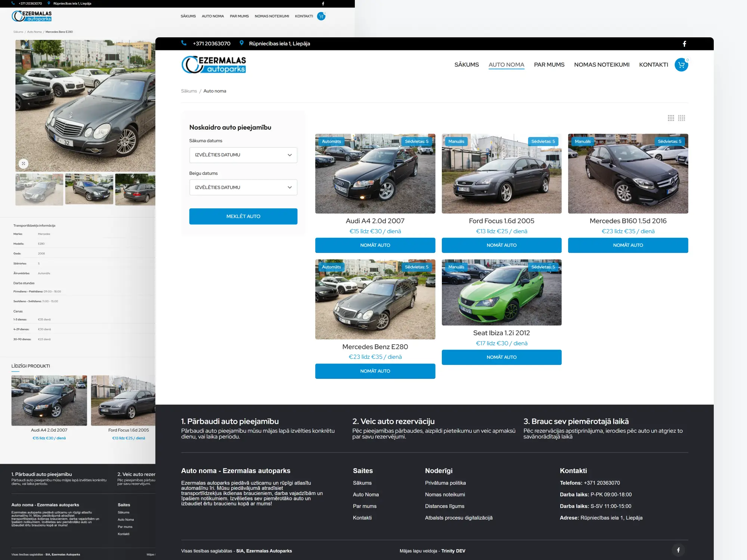Click the phone icon beside +371 20363070
The image size is (747, 560).
(x=184, y=43)
